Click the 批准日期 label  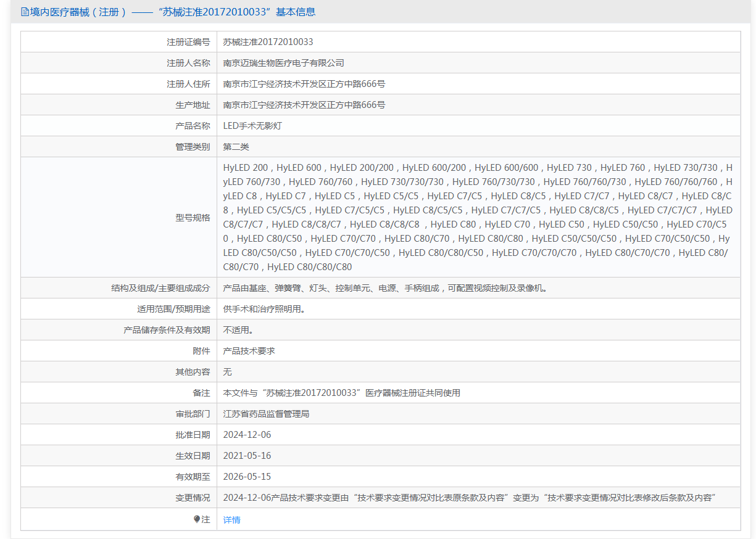tap(193, 435)
